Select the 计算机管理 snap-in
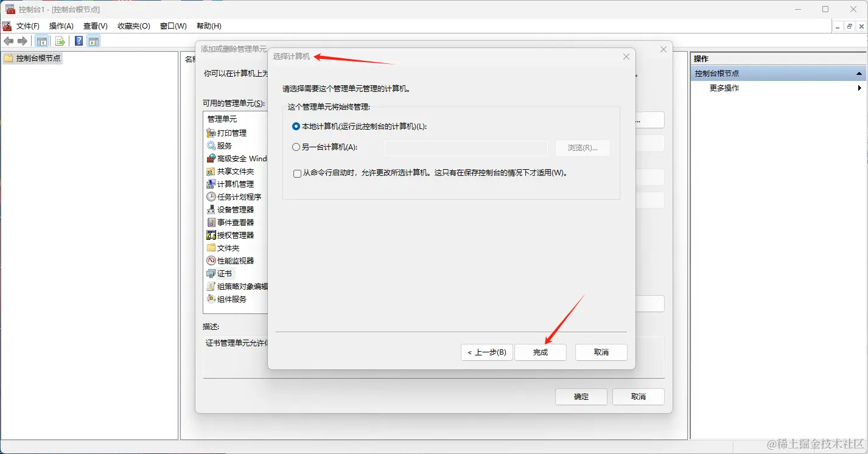Viewport: 868px width, 454px height. click(x=231, y=184)
